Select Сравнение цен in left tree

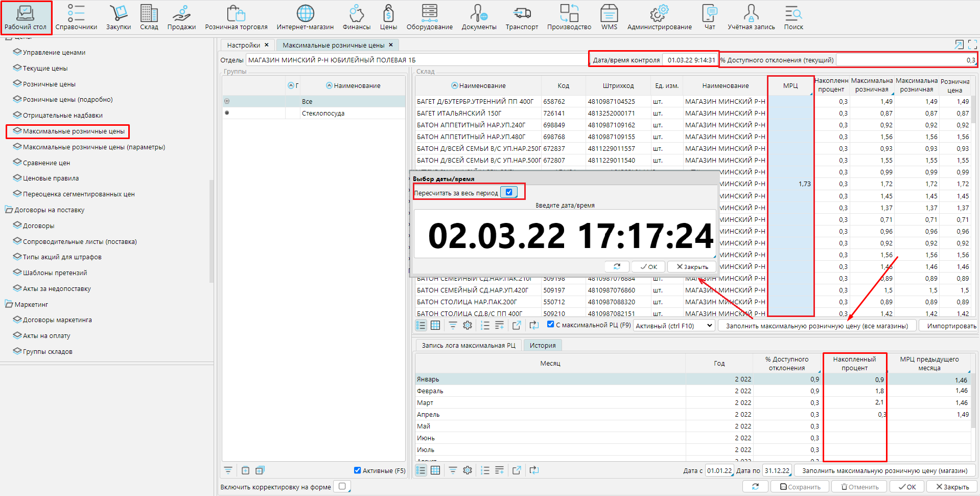click(x=46, y=163)
